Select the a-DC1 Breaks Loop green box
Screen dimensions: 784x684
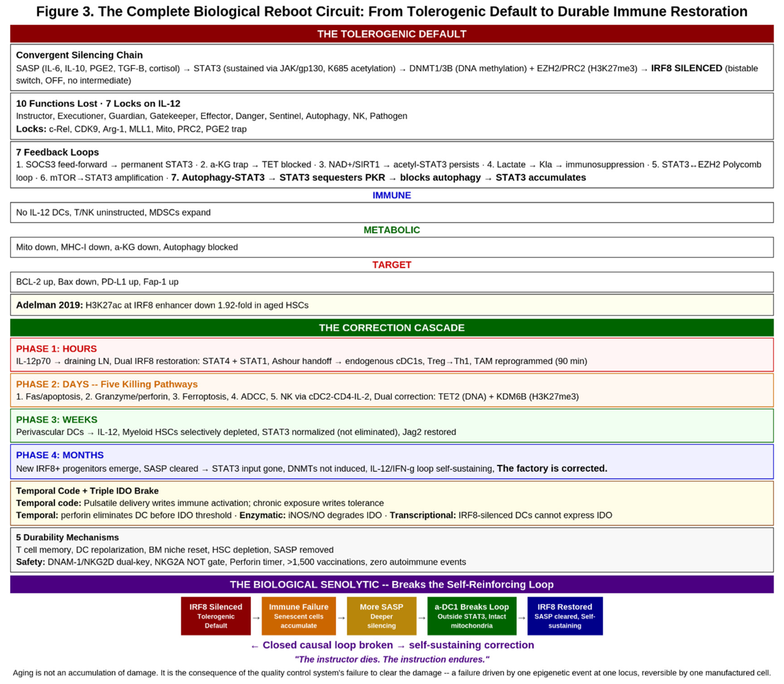pos(472,616)
